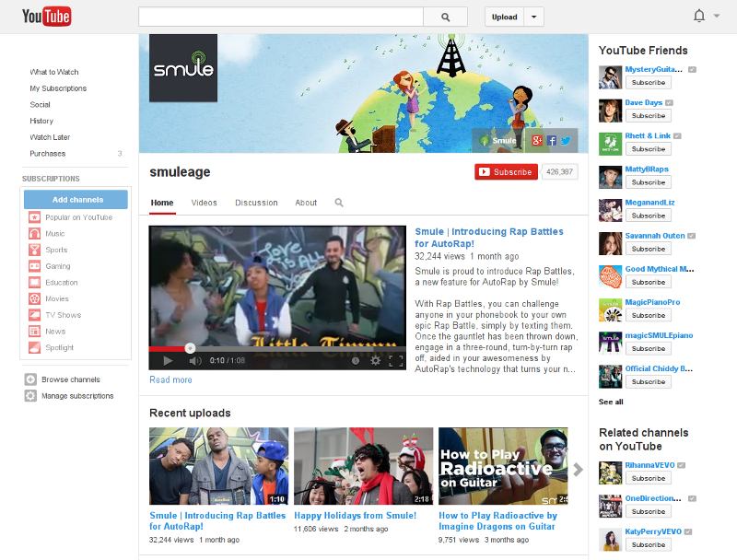Subscribe to Rhett & Link
Screen dimensions: 737x560
[x=649, y=149]
